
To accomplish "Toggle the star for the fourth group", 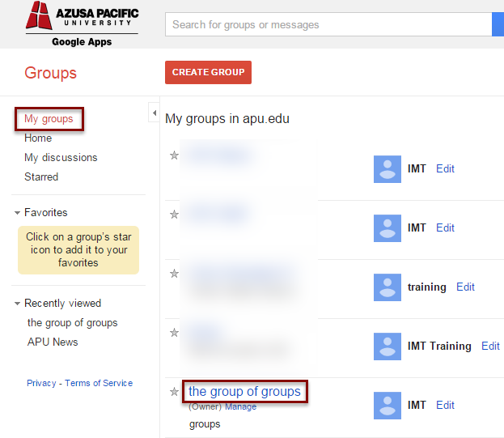I will [x=174, y=333].
